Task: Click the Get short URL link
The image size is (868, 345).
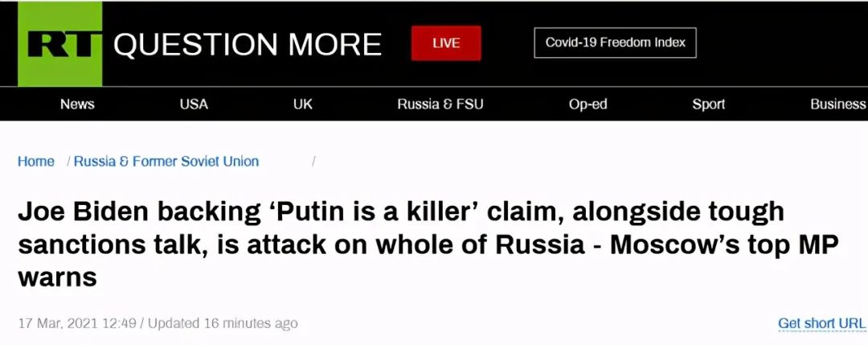Action: point(822,323)
